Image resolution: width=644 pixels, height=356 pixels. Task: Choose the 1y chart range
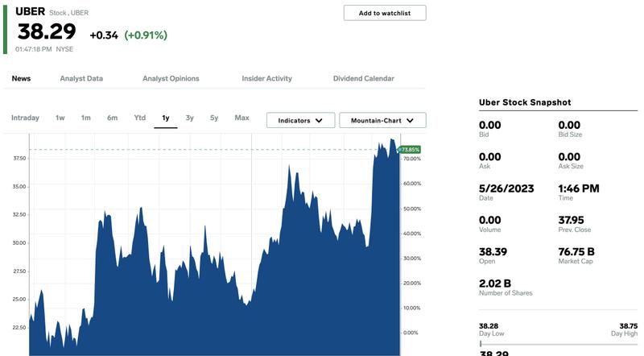pyautogui.click(x=166, y=118)
